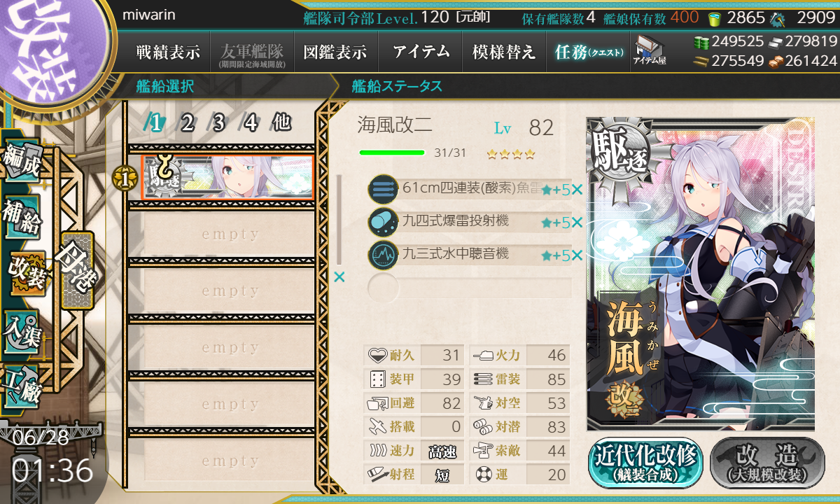Click the 近代化改修 button
The height and width of the screenshot is (504, 840).
click(645, 463)
